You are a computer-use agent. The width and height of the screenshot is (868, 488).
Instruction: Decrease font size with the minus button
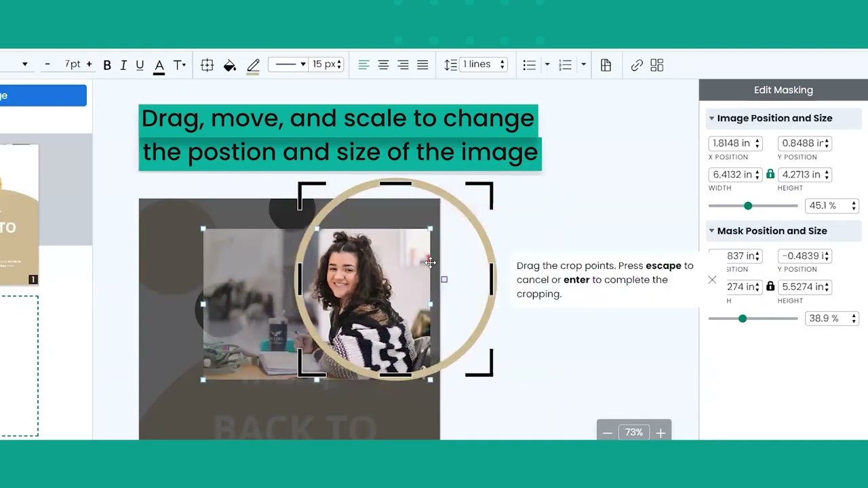point(47,64)
